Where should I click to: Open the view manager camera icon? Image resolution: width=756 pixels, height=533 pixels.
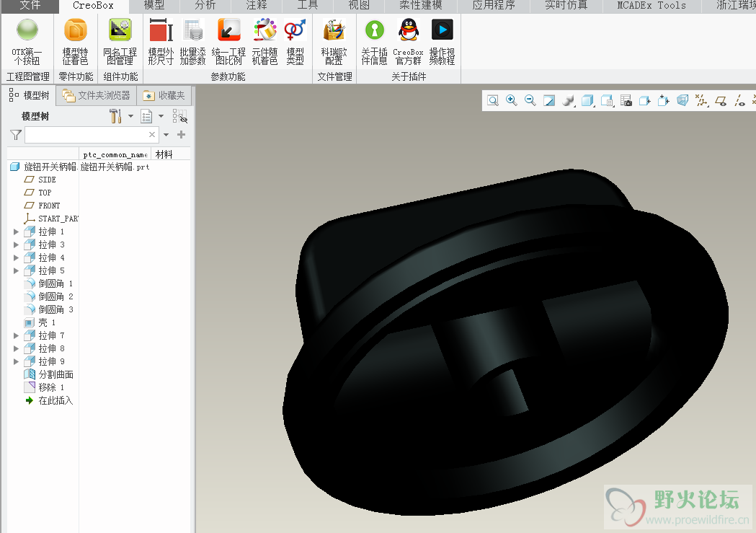click(626, 100)
